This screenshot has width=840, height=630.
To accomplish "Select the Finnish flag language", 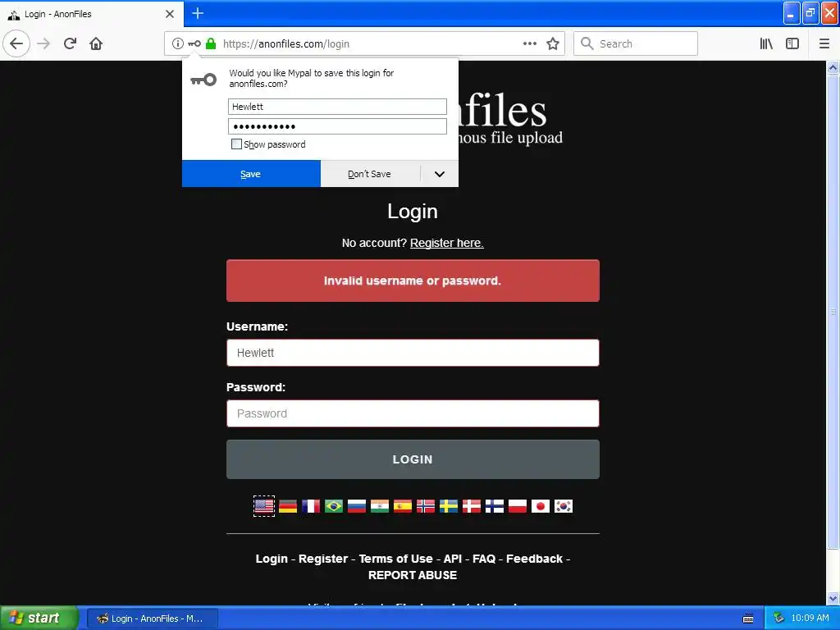I will (495, 505).
